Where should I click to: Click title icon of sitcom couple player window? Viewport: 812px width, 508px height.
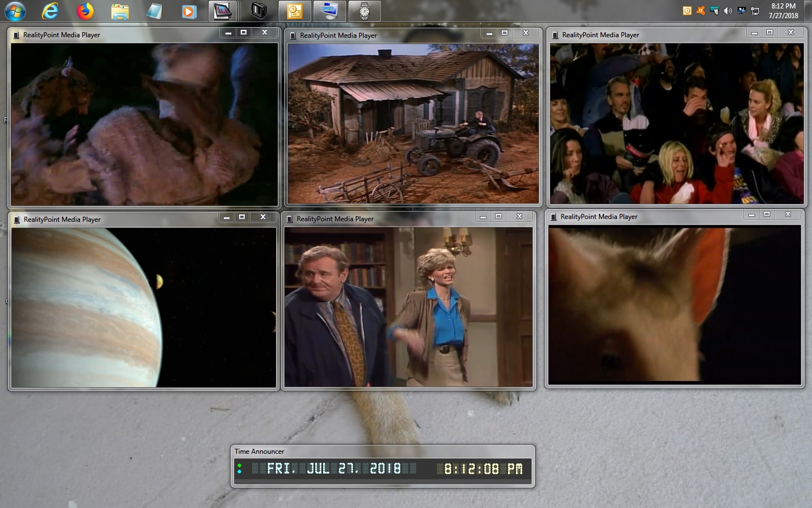[290, 219]
